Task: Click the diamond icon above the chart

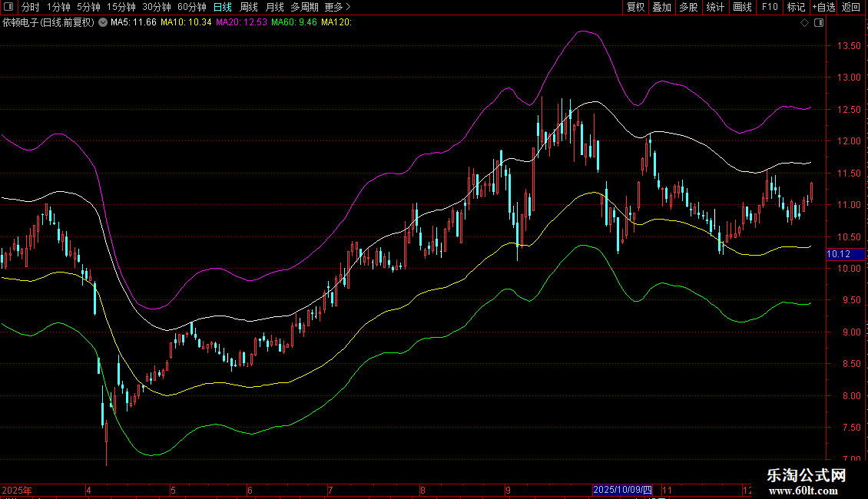Action: click(x=805, y=23)
